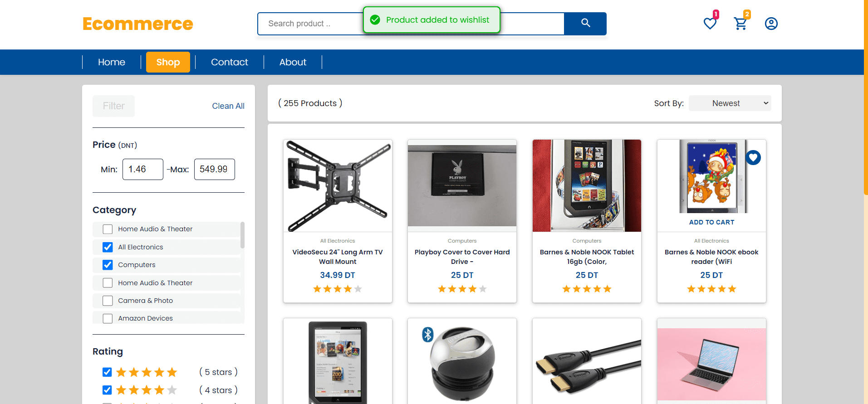This screenshot has width=868, height=404.
Task: Open the Sort By Newest dropdown
Action: (730, 103)
